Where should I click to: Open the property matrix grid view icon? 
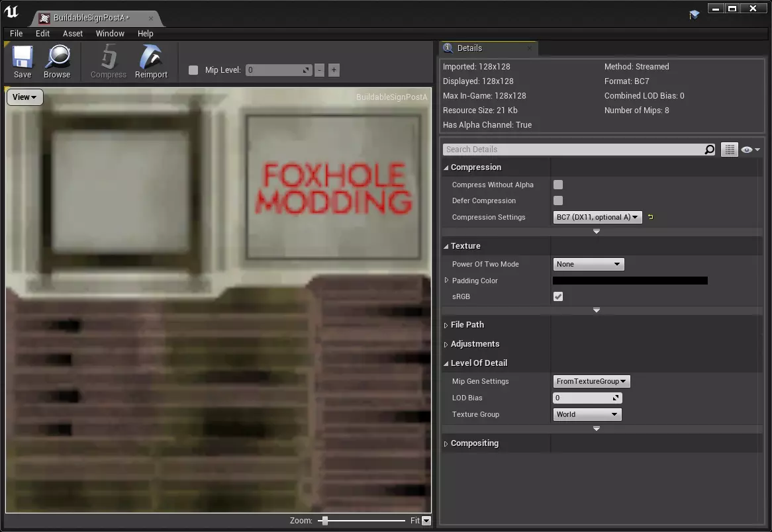click(729, 150)
